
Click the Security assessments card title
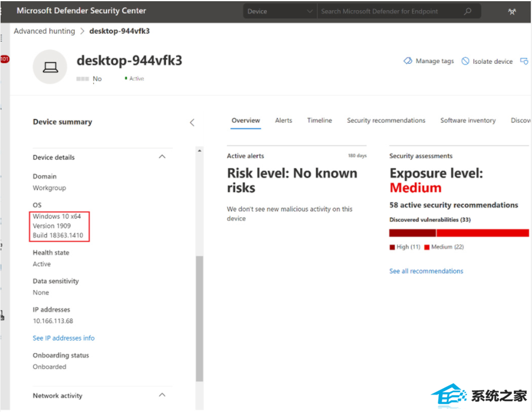tap(421, 156)
